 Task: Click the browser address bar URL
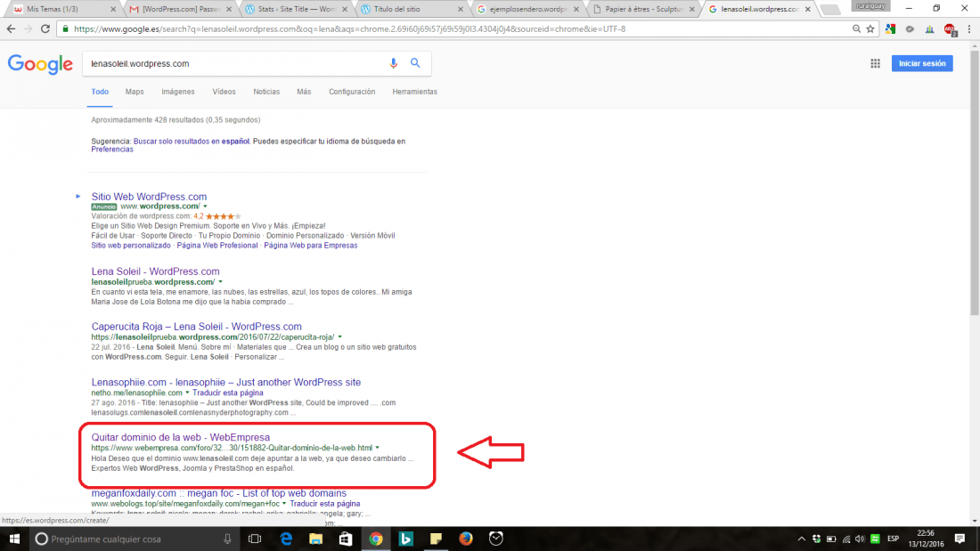(x=350, y=28)
